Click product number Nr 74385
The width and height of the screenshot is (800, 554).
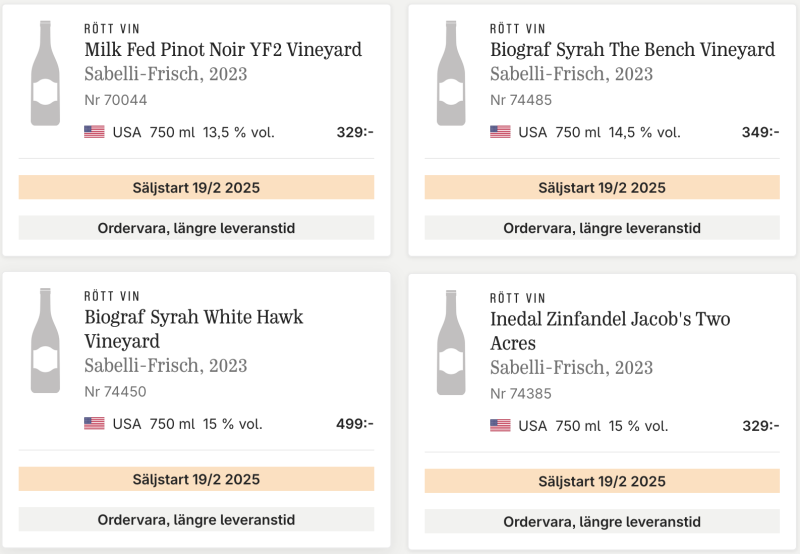pos(521,394)
